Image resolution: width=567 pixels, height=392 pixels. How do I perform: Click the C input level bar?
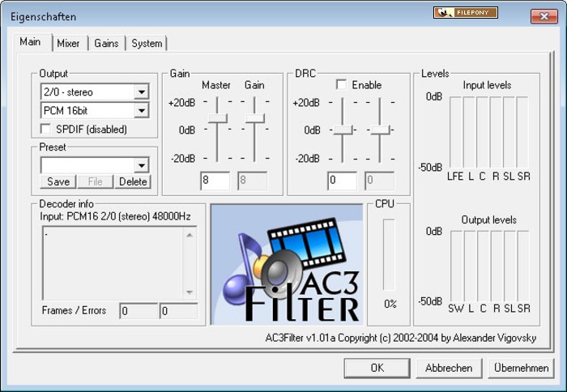[x=483, y=132]
